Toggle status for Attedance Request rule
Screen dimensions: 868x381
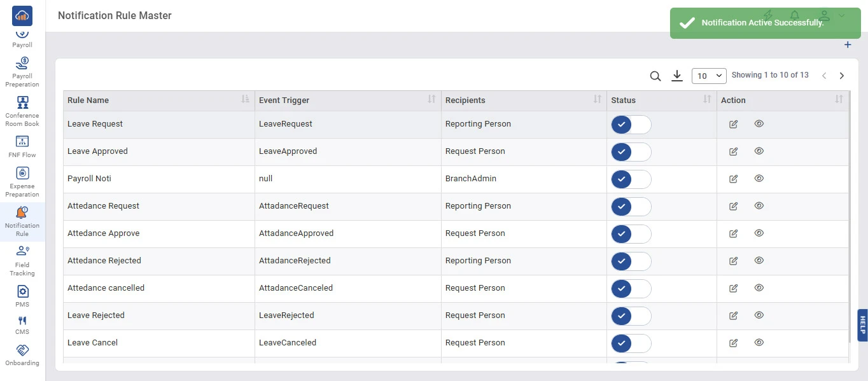tap(631, 207)
